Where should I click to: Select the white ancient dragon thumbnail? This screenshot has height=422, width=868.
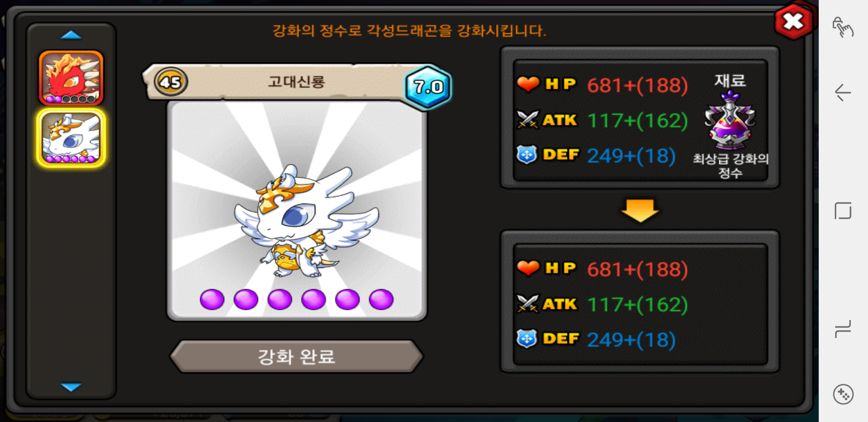click(x=71, y=138)
